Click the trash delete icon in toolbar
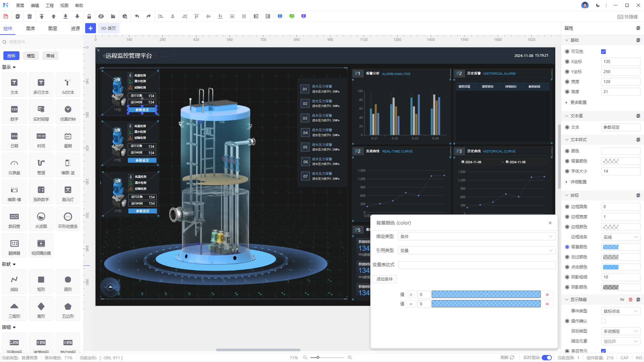This screenshot has width=644, height=362. (30, 16)
